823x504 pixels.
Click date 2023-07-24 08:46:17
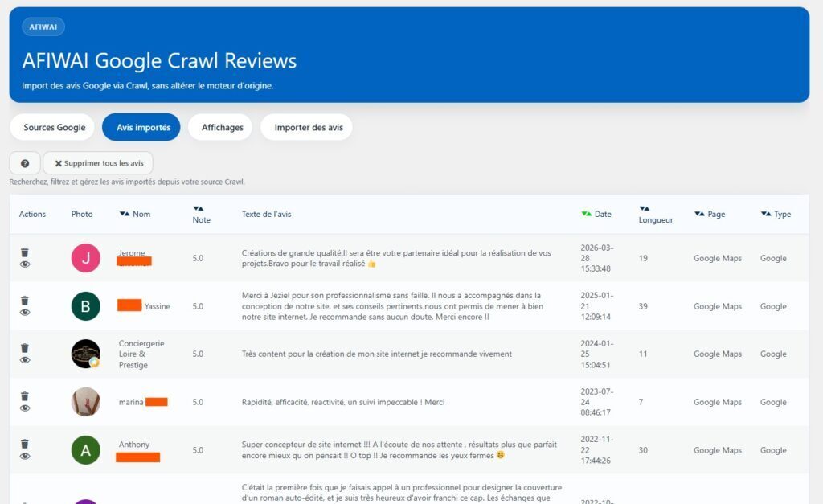click(x=597, y=402)
